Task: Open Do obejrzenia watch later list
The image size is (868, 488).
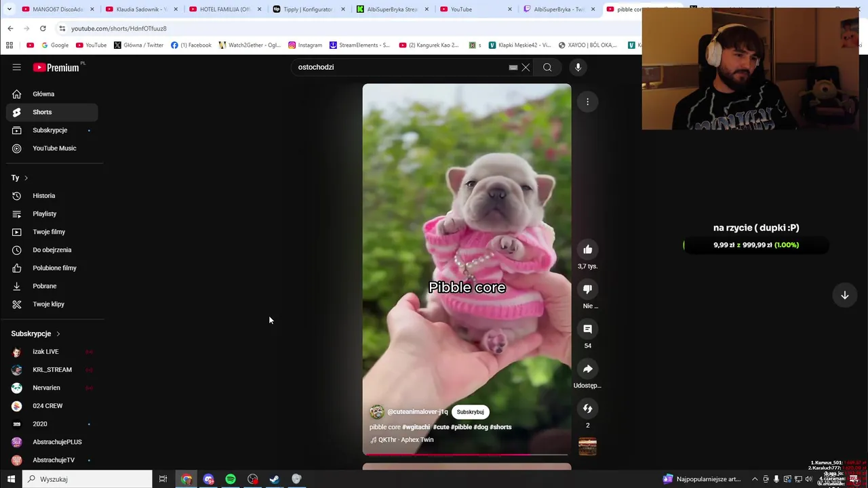Action: [52, 250]
